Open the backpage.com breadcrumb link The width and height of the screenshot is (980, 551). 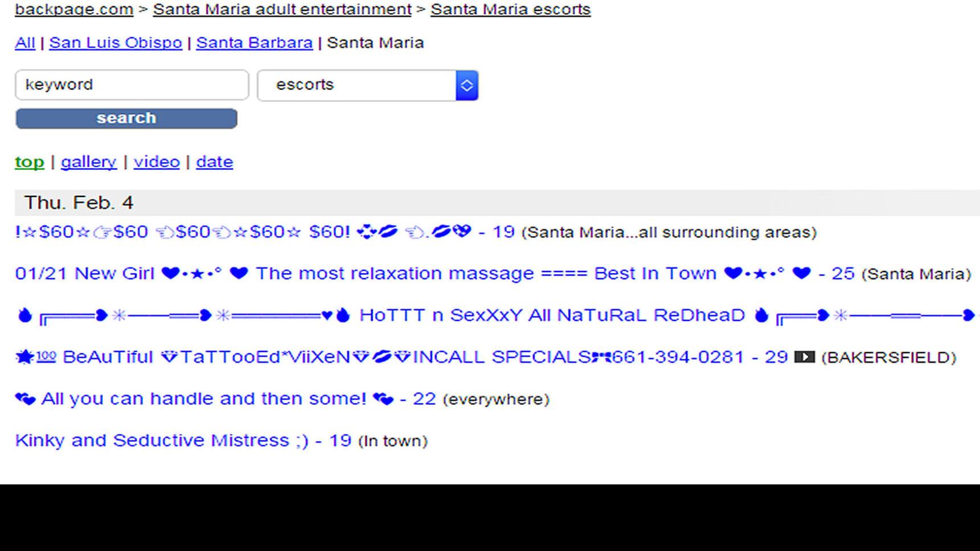click(x=74, y=9)
